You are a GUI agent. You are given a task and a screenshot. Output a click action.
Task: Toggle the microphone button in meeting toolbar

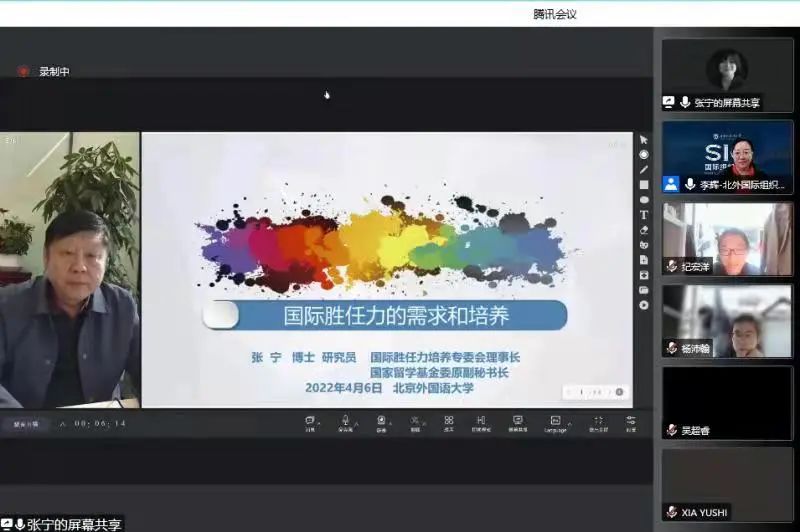point(345,423)
